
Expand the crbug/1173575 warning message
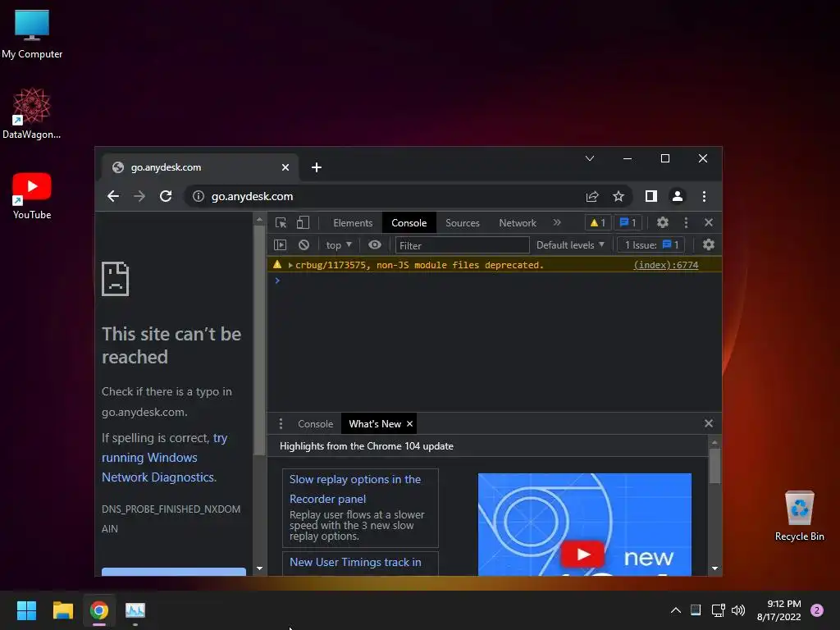290,265
